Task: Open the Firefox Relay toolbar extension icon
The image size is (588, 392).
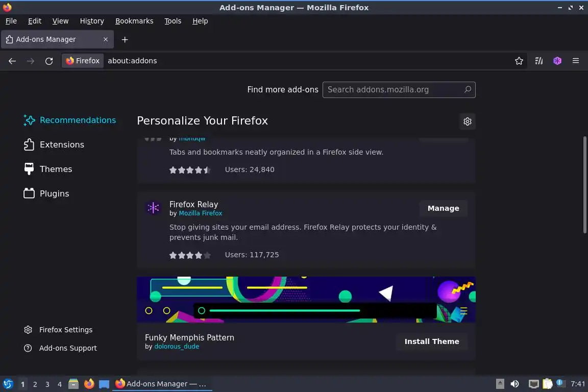Action: click(557, 61)
